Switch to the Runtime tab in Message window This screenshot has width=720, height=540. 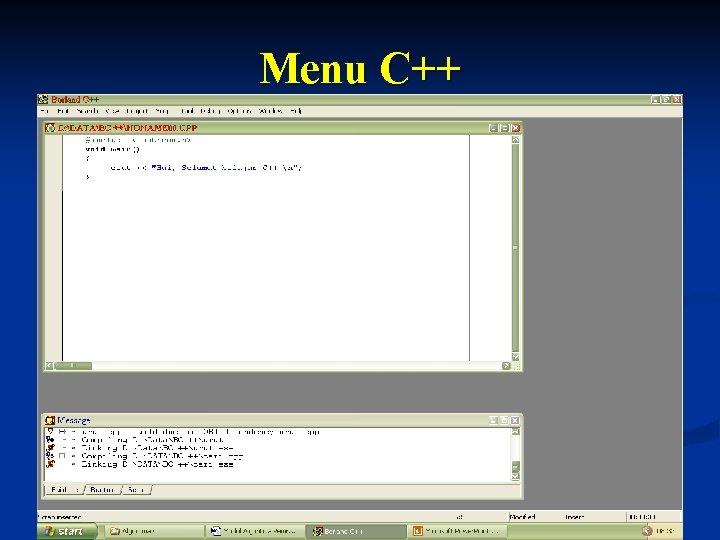pos(103,490)
